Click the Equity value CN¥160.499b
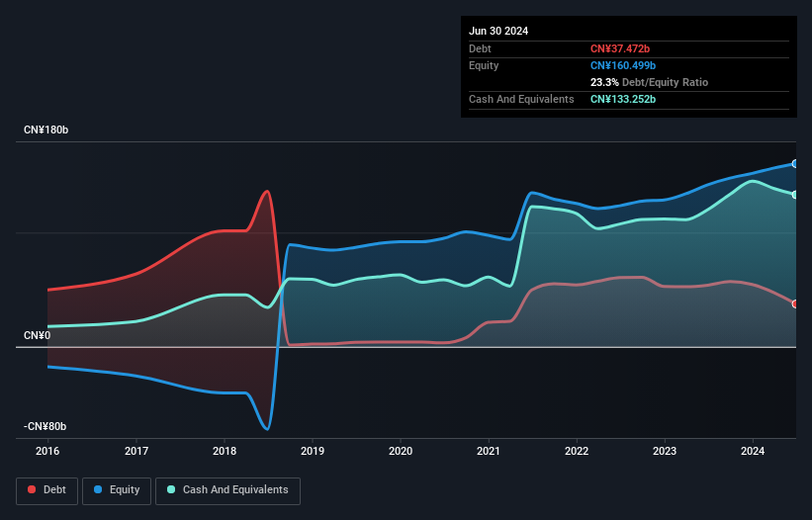The image size is (812, 520). (623, 65)
